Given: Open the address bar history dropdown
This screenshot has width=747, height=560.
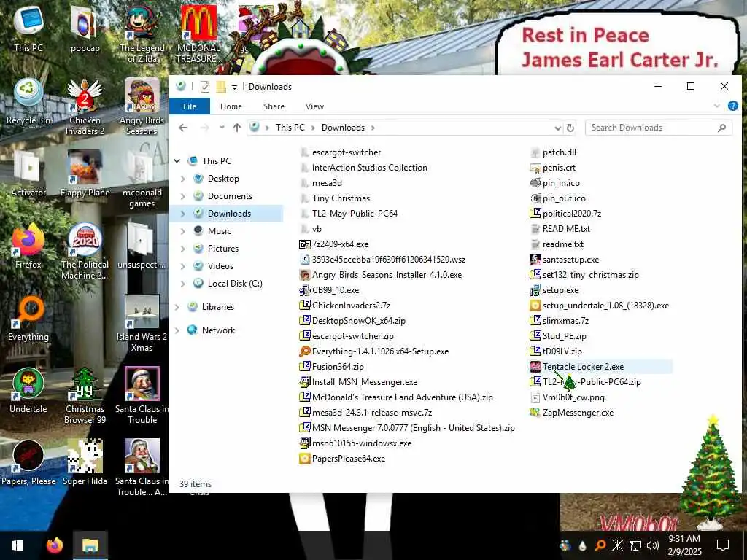Looking at the screenshot, I should coord(558,128).
